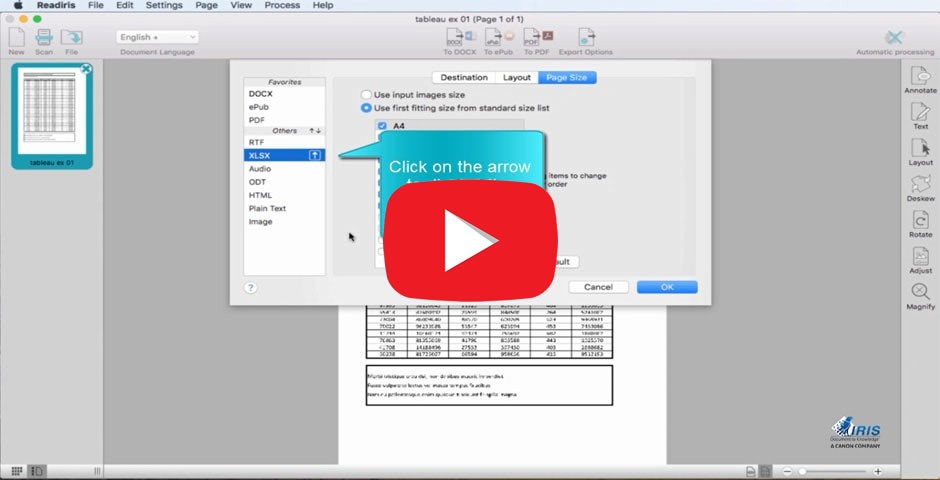Image resolution: width=940 pixels, height=480 pixels.
Task: Play the video with the red play button
Action: point(471,240)
